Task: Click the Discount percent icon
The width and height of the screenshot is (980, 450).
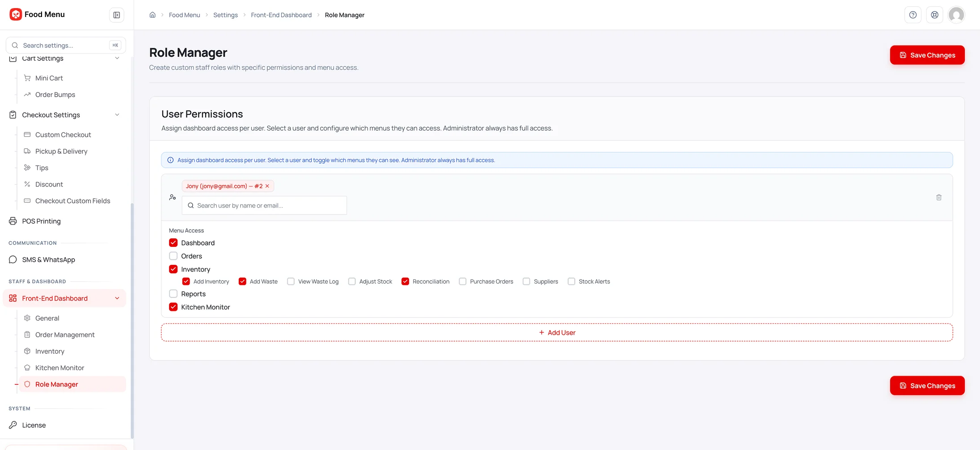Action: 27,184
